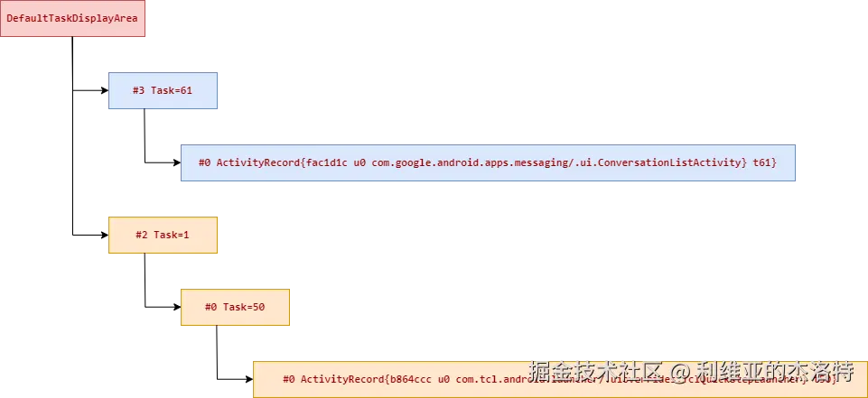
Task: Click the 掘金技术社区 watermark text
Action: click(597, 371)
